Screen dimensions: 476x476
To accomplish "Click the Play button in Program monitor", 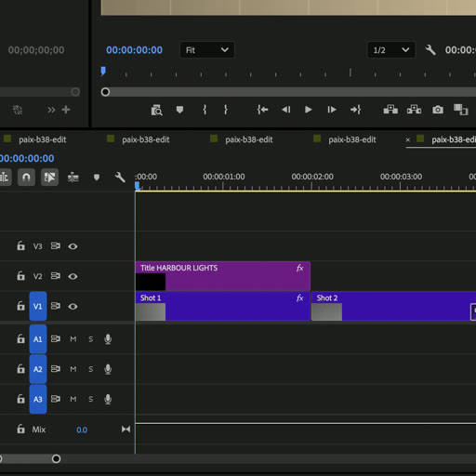I will click(x=308, y=110).
